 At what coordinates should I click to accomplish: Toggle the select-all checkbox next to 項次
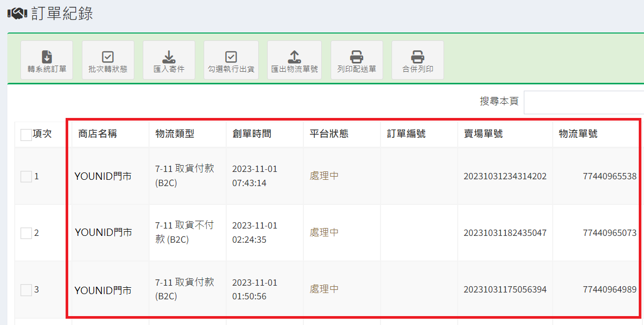click(26, 135)
